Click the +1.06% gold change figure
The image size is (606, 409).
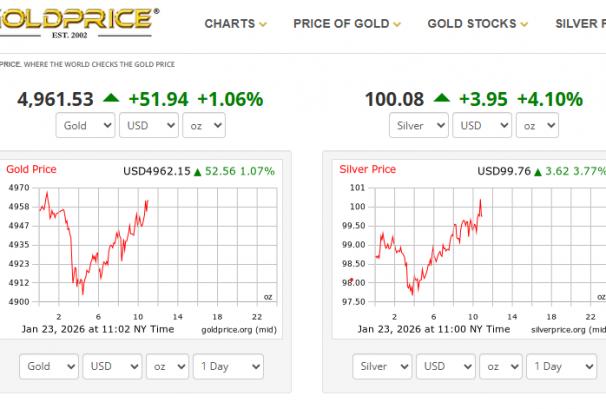point(230,99)
